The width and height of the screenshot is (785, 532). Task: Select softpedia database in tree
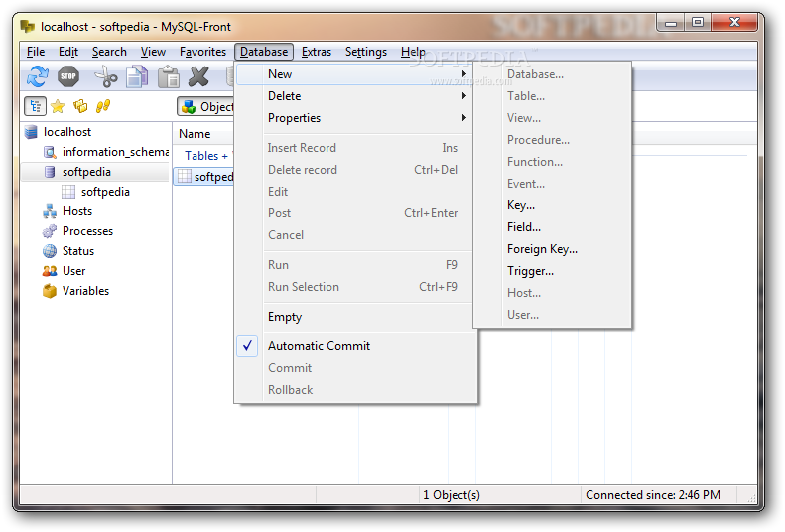86,172
